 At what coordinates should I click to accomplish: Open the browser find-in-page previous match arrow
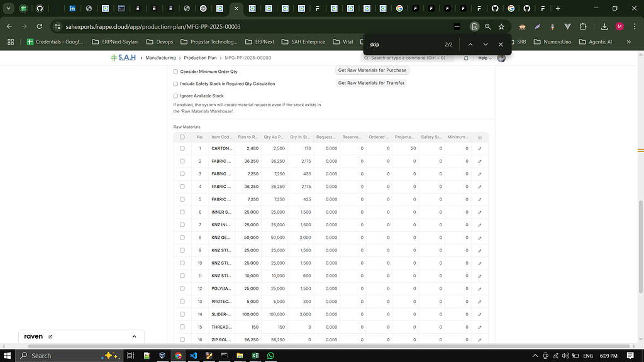coord(470,44)
